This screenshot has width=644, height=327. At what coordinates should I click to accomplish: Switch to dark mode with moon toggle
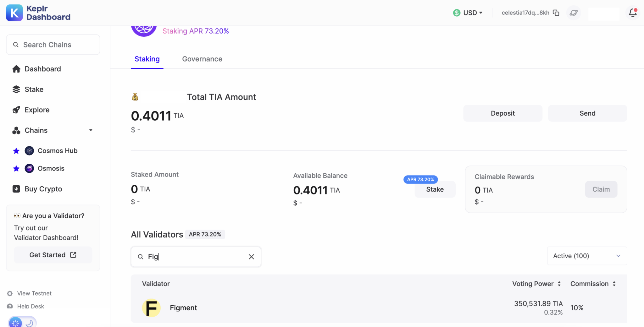pos(29,323)
